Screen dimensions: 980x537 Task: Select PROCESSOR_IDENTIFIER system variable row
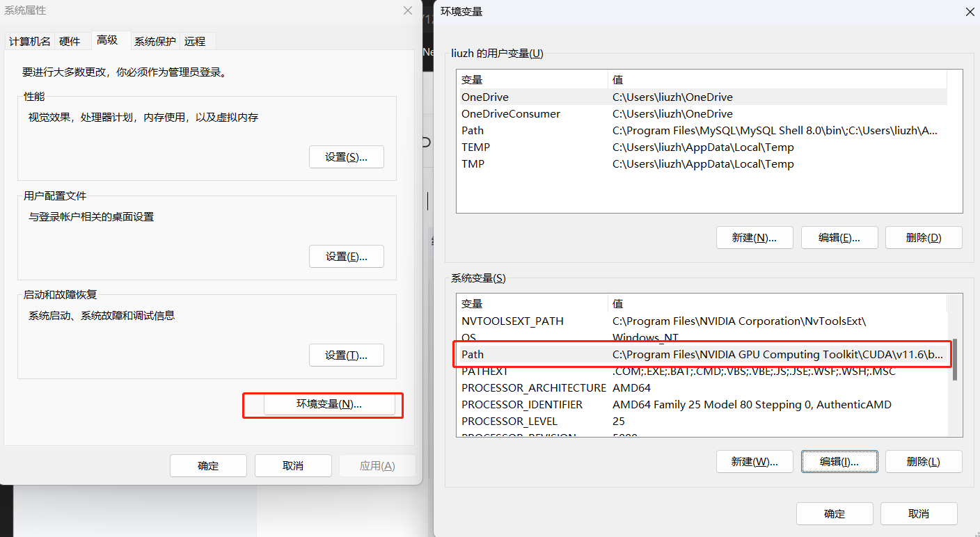(x=702, y=405)
